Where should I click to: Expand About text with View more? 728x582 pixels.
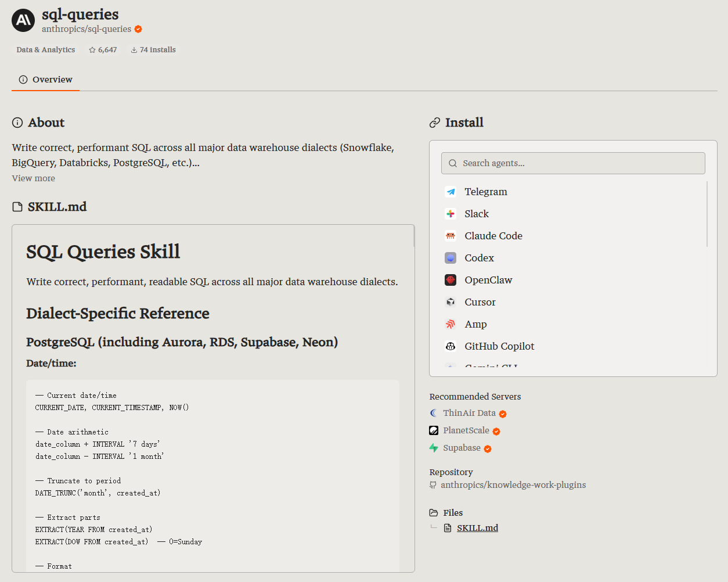click(34, 178)
